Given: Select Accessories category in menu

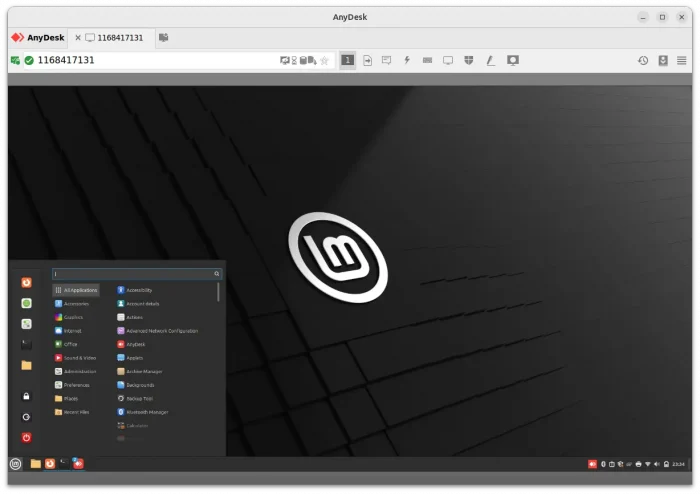Looking at the screenshot, I should [x=72, y=304].
